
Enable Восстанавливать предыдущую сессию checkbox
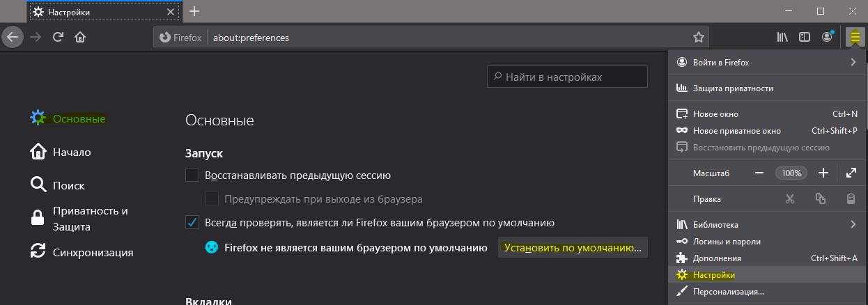coord(192,175)
